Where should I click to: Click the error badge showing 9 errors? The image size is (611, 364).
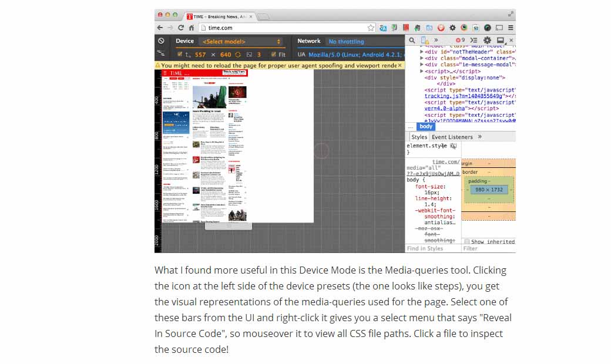460,40
